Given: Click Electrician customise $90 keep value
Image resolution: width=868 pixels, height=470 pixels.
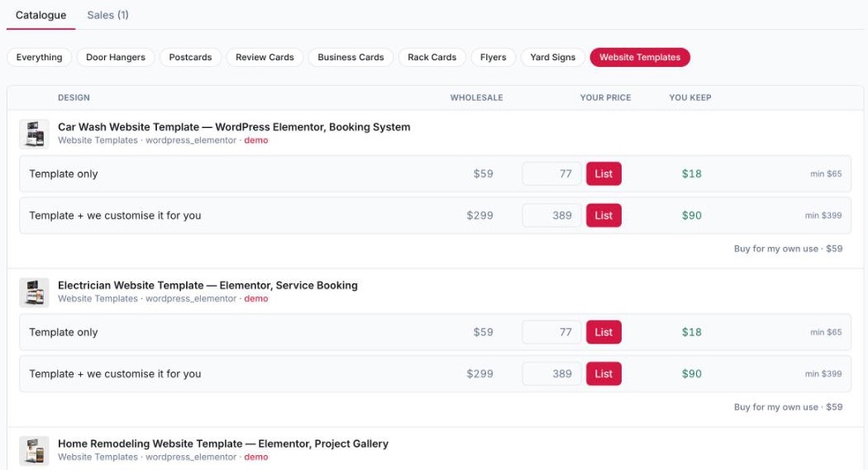Looking at the screenshot, I should (692, 374).
